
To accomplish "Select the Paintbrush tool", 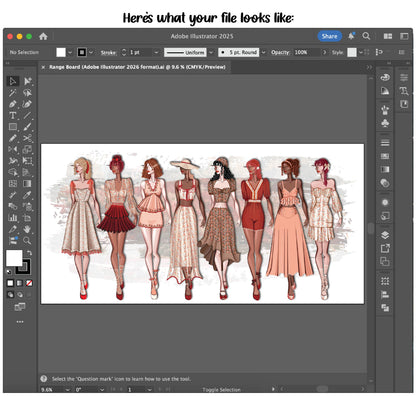I will 27,127.
